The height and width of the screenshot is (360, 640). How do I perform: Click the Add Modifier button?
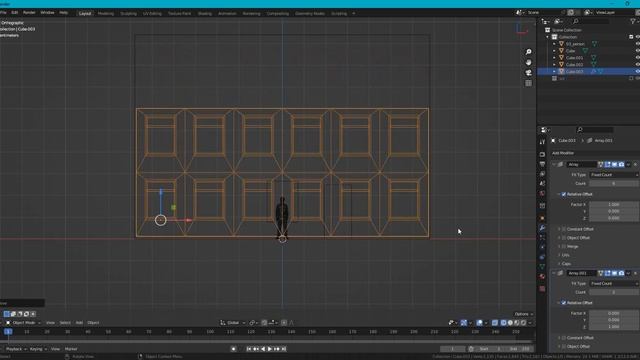pyautogui.click(x=594, y=153)
